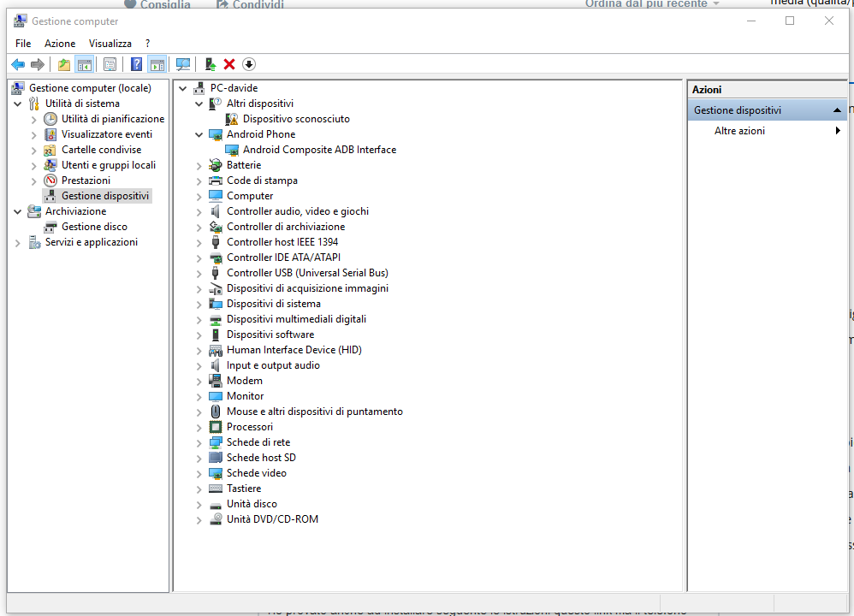Expand the Schede video category

[x=199, y=474]
